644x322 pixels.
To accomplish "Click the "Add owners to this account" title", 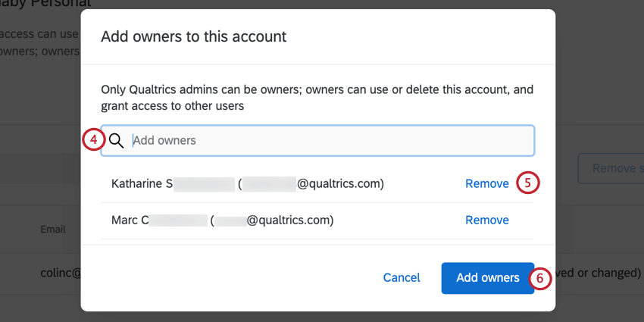I will 193,36.
